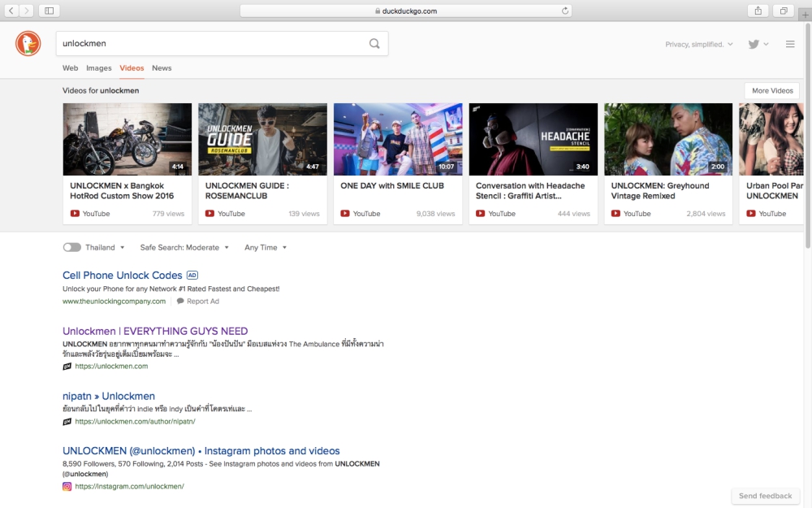Click the Instagram favicon
Image resolution: width=812 pixels, height=508 pixels.
[67, 486]
